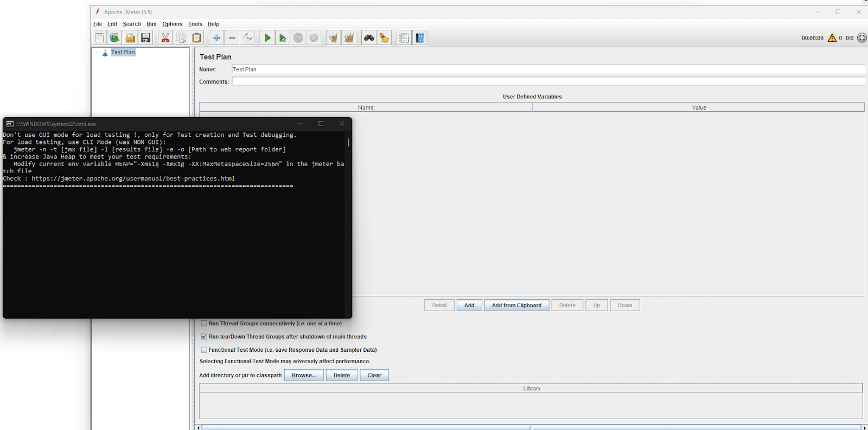Open the File menu
This screenshot has height=430, width=868.
pos(98,24)
